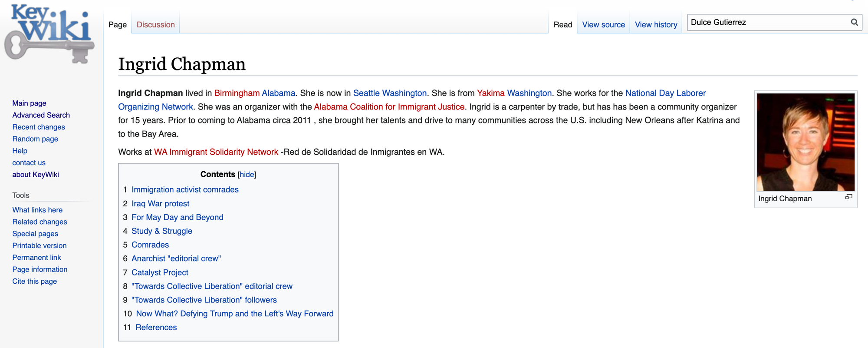
Task: View Recent changes
Action: point(39,127)
